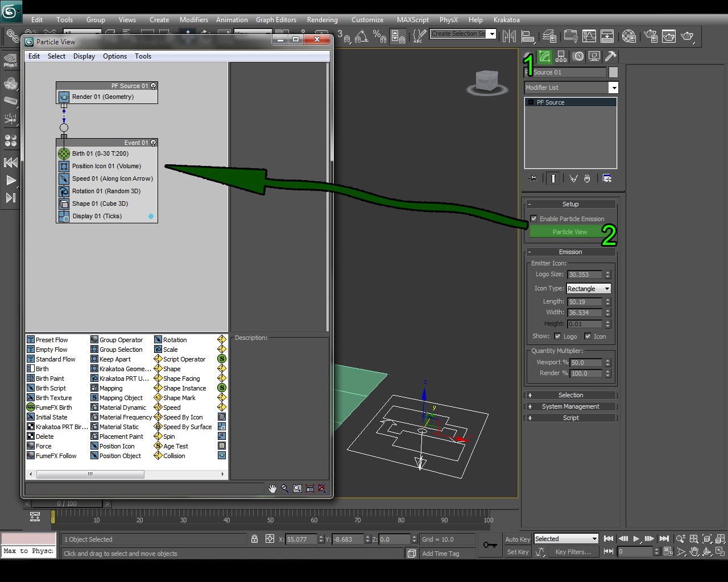This screenshot has height=582, width=728.
Task: Toggle Auto Key mode
Action: pyautogui.click(x=518, y=539)
